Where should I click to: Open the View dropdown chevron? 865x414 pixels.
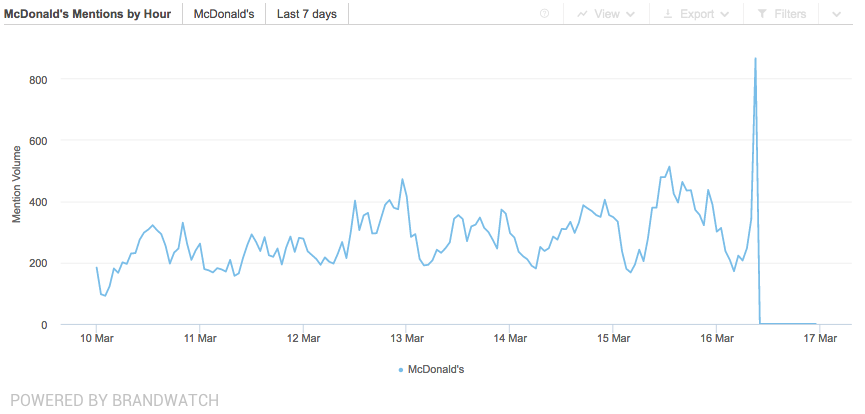(629, 14)
